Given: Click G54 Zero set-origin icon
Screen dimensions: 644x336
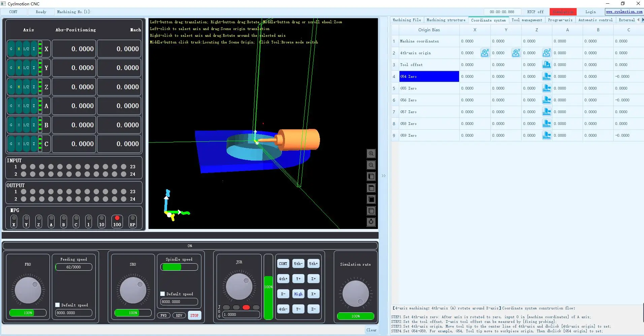Looking at the screenshot, I should [546, 76].
